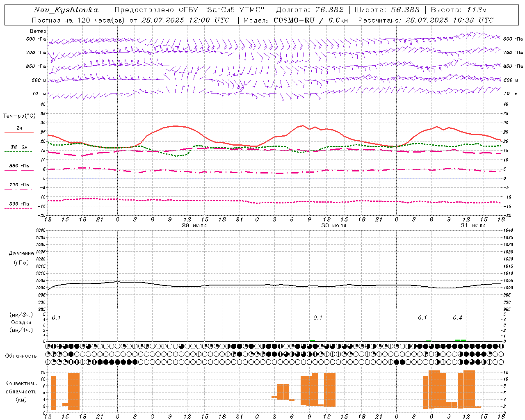525x420 pixels.
Task: Select the text 'Широта: 56.383'
Action: (x=387, y=10)
